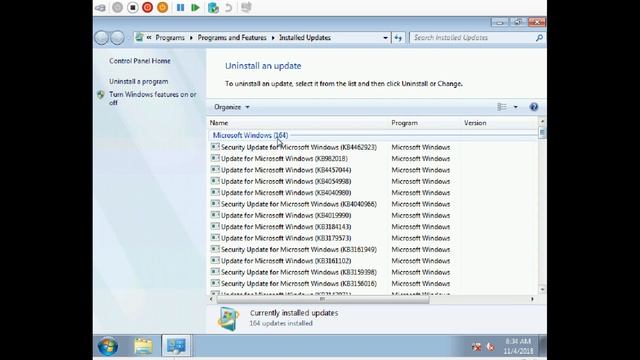Open the view options dropdown arrow

point(516,107)
